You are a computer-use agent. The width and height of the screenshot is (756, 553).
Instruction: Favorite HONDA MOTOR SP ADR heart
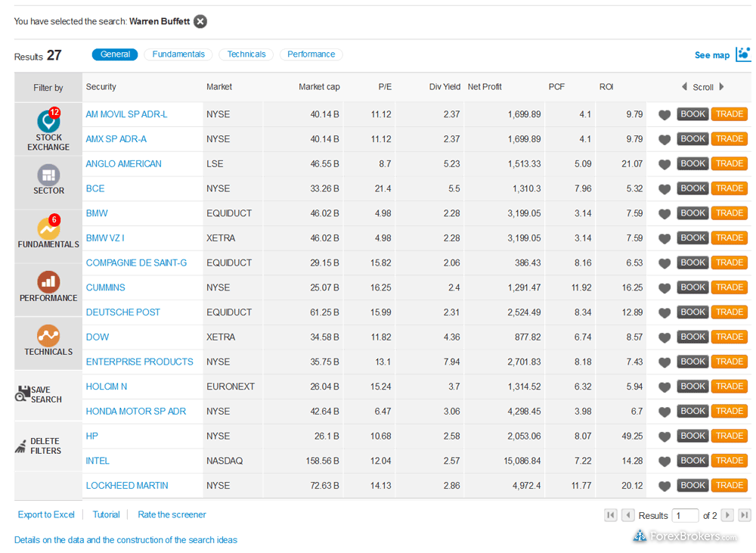[665, 412]
